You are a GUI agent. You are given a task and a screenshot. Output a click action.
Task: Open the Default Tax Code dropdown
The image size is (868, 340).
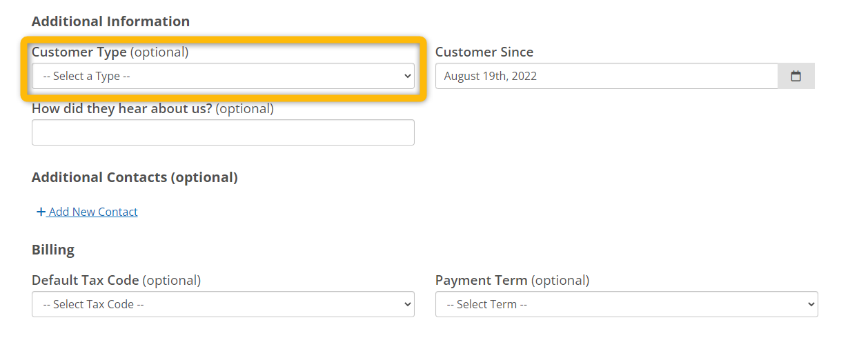coord(223,304)
